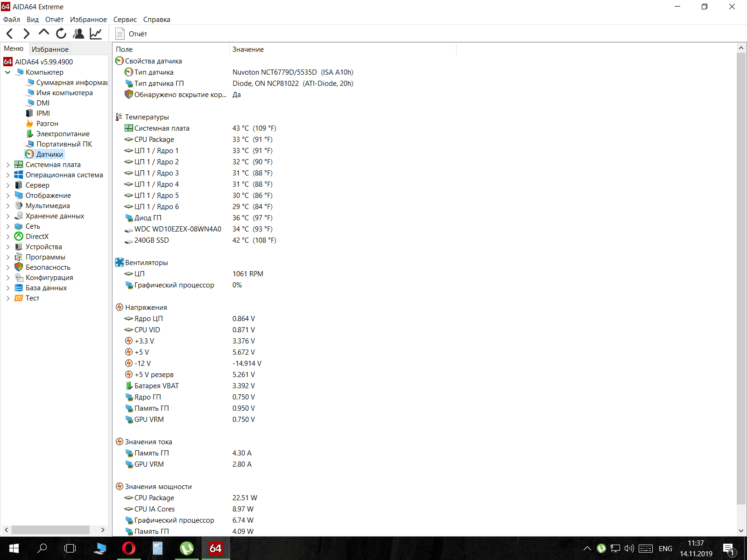Click the AIDA64 taskbar icon

pyautogui.click(x=216, y=548)
